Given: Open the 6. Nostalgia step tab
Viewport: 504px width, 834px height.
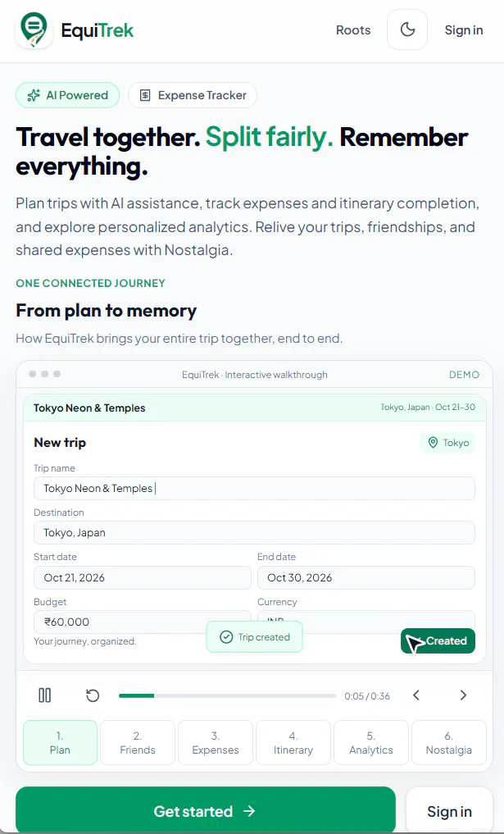Looking at the screenshot, I should [449, 742].
